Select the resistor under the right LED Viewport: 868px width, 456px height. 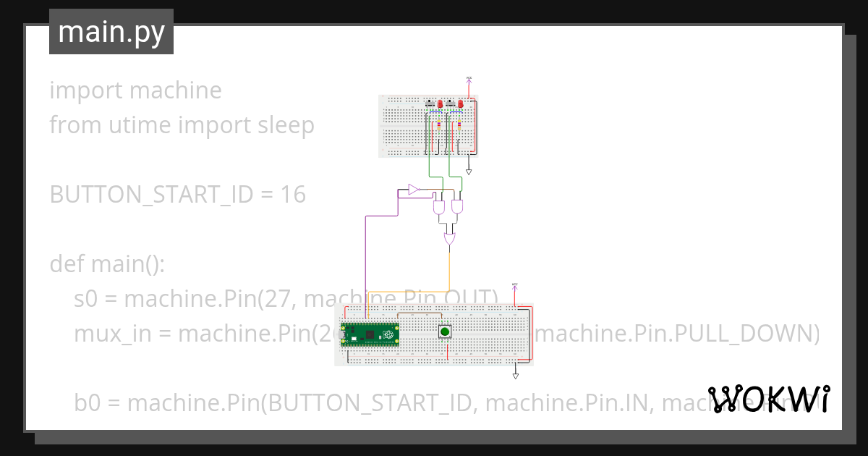click(x=459, y=126)
